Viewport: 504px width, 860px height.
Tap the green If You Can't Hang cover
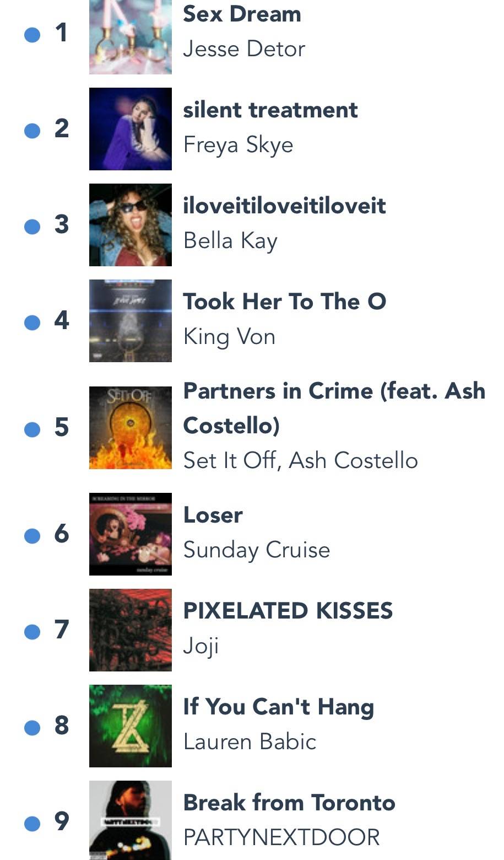[131, 726]
